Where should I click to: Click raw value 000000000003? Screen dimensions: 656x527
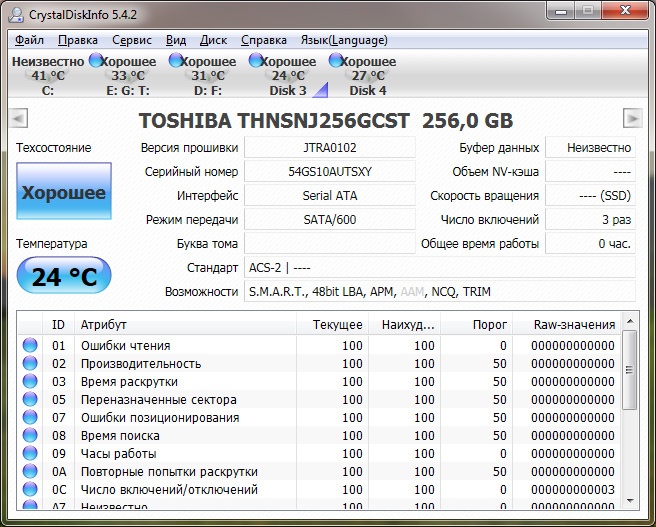[x=573, y=489]
